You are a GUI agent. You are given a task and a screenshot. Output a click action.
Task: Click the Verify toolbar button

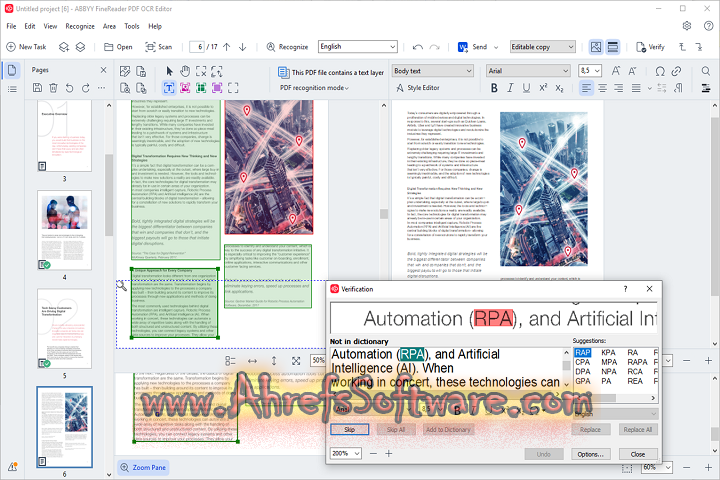coord(649,47)
